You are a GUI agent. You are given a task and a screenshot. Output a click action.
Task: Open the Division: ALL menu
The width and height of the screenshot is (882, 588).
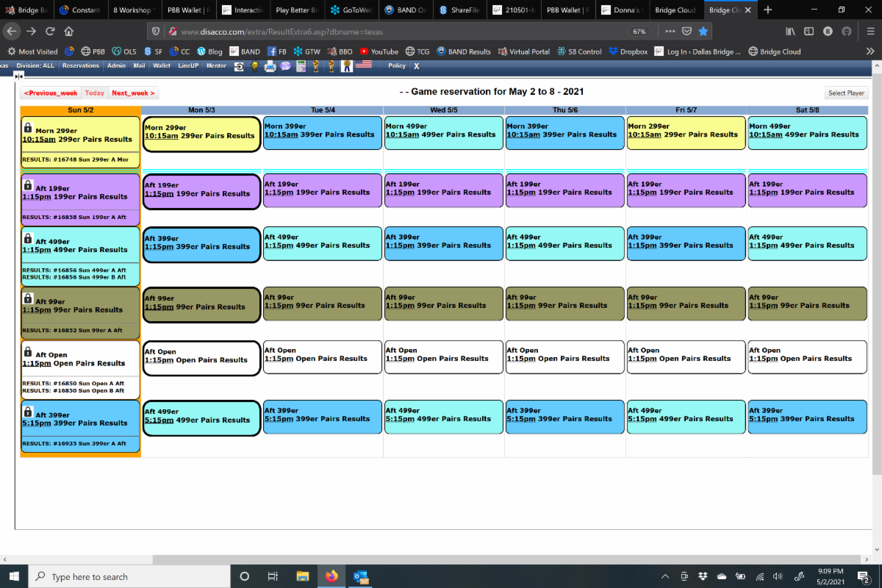35,66
